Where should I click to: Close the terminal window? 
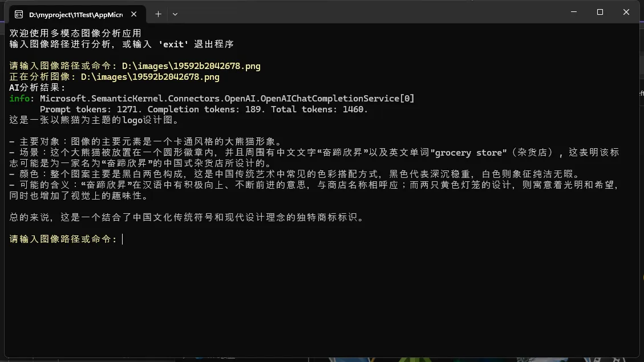(x=626, y=12)
